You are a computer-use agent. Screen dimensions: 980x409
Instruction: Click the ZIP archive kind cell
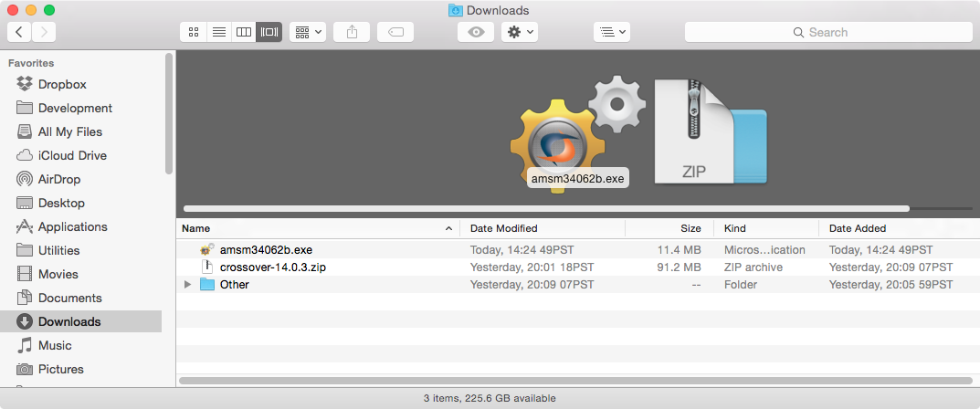point(753,267)
